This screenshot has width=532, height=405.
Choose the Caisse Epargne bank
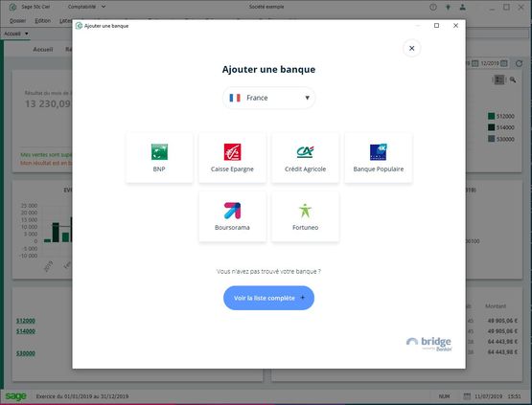point(232,158)
